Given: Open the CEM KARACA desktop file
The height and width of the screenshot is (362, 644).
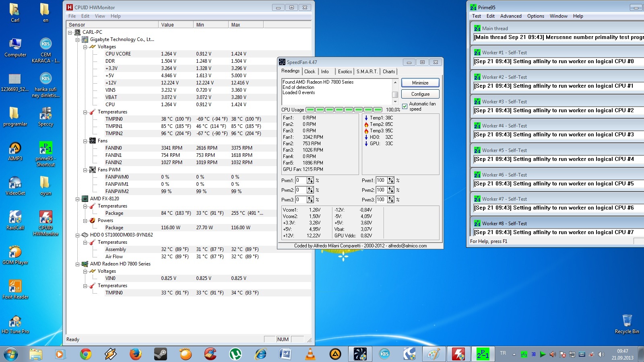Looking at the screenshot, I should (x=45, y=50).
